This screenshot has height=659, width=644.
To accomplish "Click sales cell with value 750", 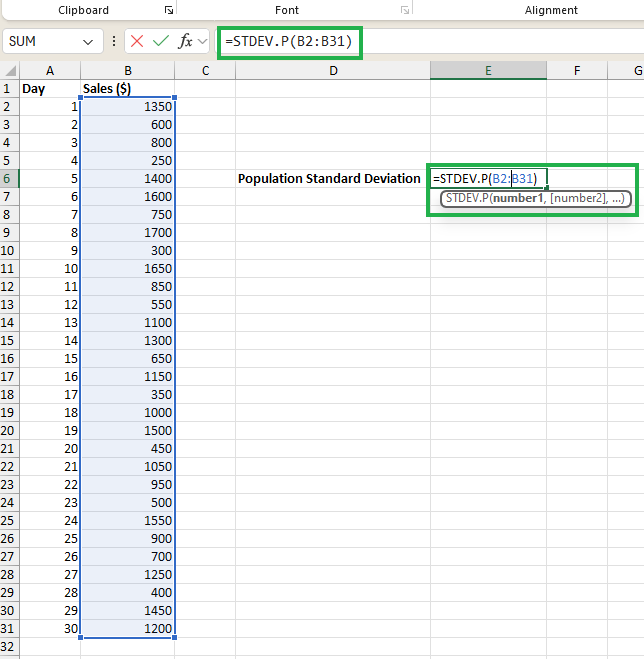I will 128,215.
